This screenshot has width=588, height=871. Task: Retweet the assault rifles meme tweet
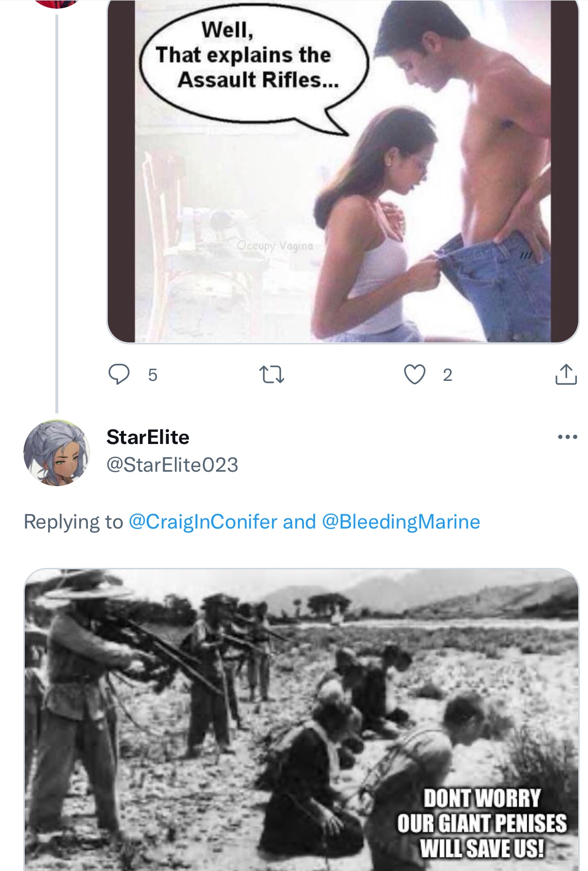coord(271,375)
